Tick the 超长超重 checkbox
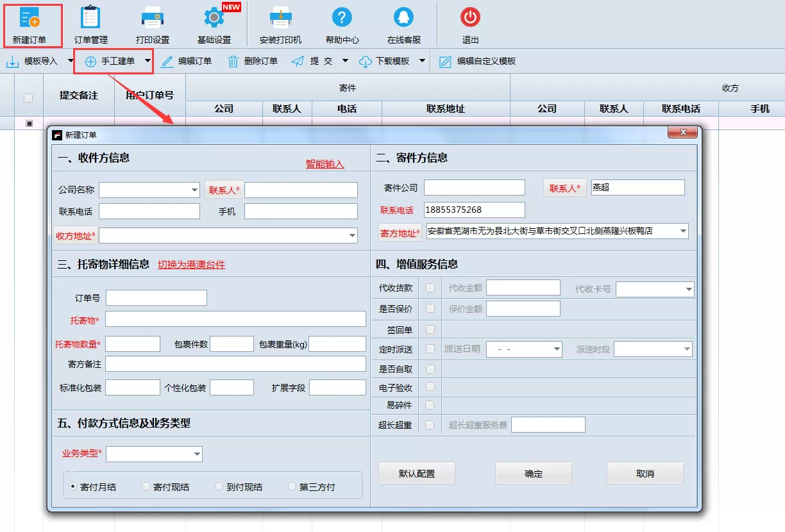 (430, 424)
